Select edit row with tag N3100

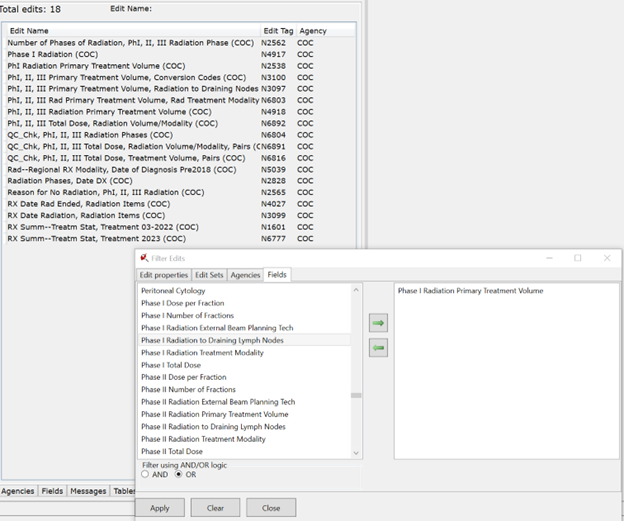coord(180,78)
